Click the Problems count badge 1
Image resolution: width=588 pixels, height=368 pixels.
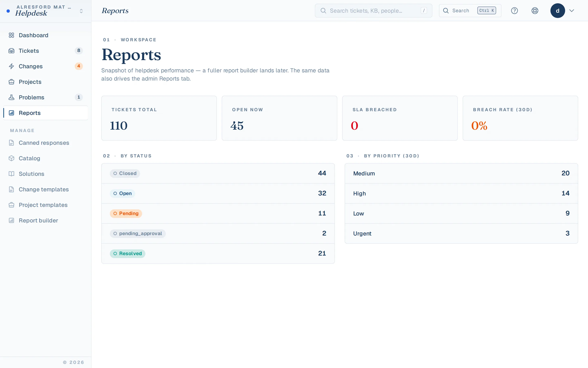pos(79,97)
